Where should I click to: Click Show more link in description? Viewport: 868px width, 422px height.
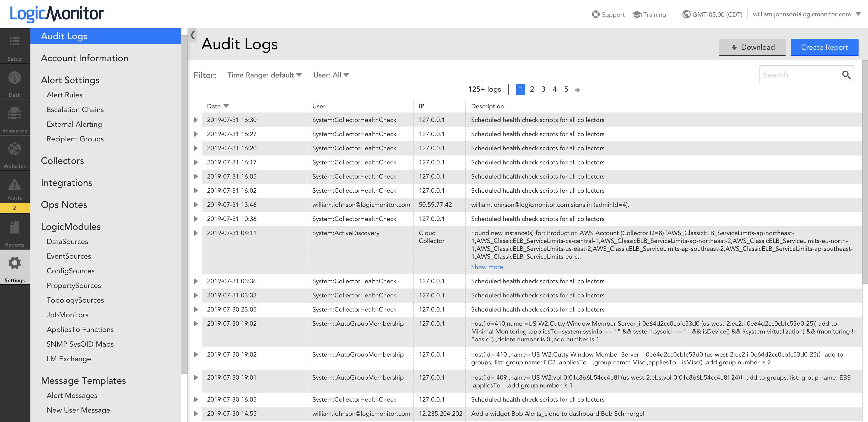(487, 267)
